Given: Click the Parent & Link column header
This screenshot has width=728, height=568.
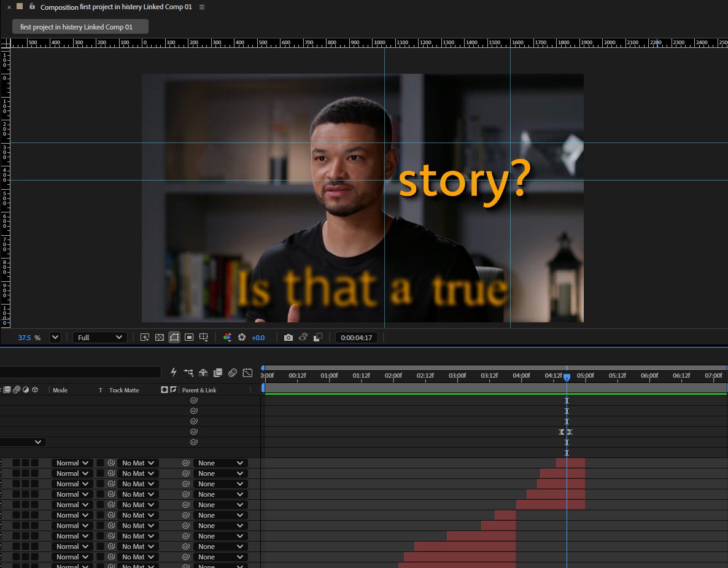Looking at the screenshot, I should pos(199,390).
